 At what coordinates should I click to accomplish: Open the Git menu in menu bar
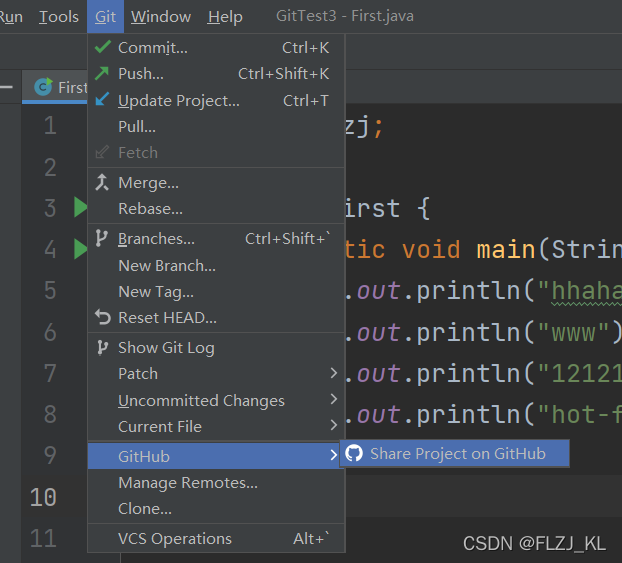click(105, 17)
